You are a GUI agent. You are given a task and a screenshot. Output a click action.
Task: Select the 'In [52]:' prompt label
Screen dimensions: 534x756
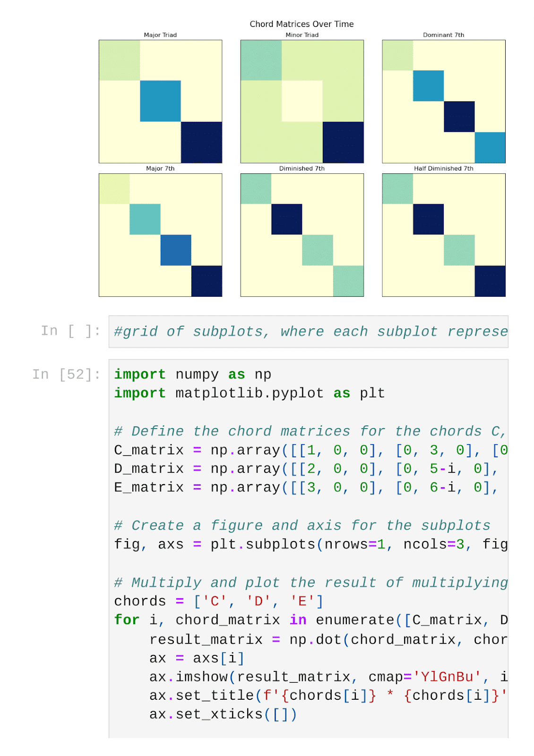66,374
